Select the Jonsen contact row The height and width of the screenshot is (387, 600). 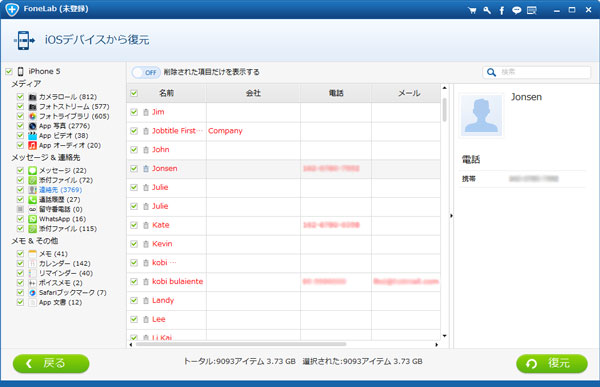pos(284,169)
